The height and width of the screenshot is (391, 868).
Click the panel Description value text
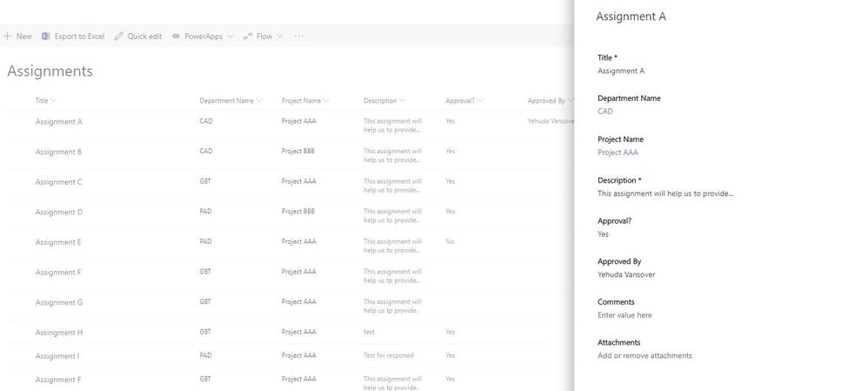click(x=665, y=193)
